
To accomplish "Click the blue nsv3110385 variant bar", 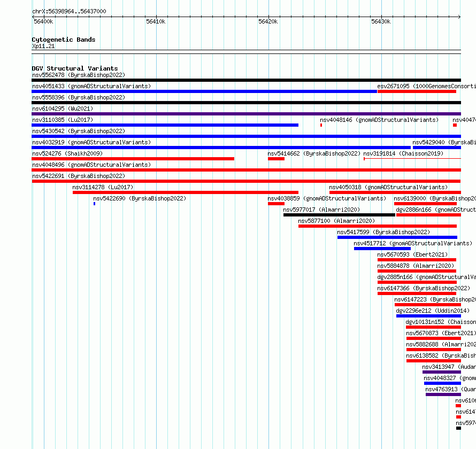I will pyautogui.click(x=165, y=125).
